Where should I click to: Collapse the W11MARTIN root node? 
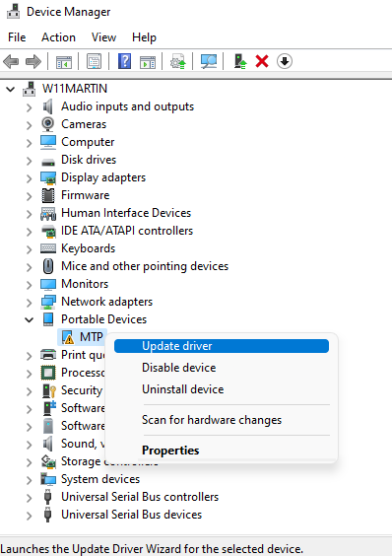(x=11, y=89)
